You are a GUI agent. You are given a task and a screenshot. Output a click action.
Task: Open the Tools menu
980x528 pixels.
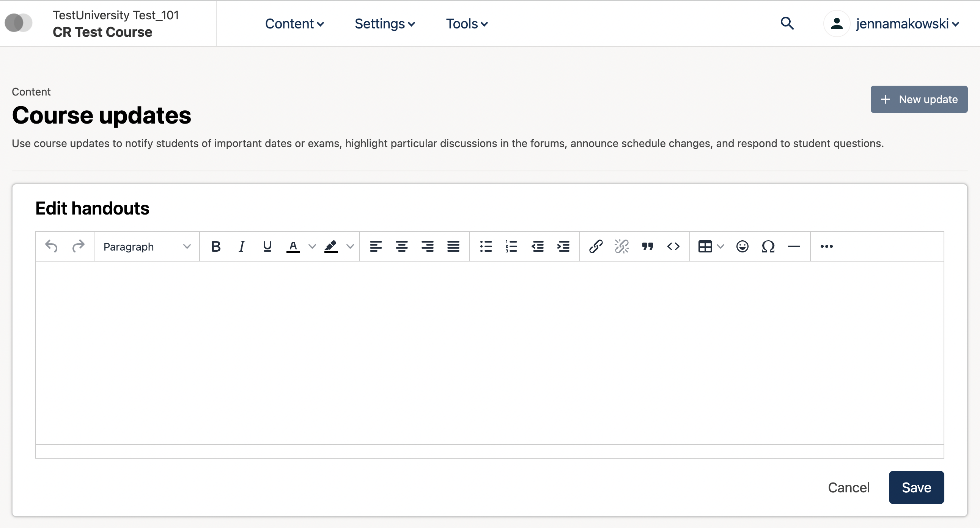click(x=466, y=24)
